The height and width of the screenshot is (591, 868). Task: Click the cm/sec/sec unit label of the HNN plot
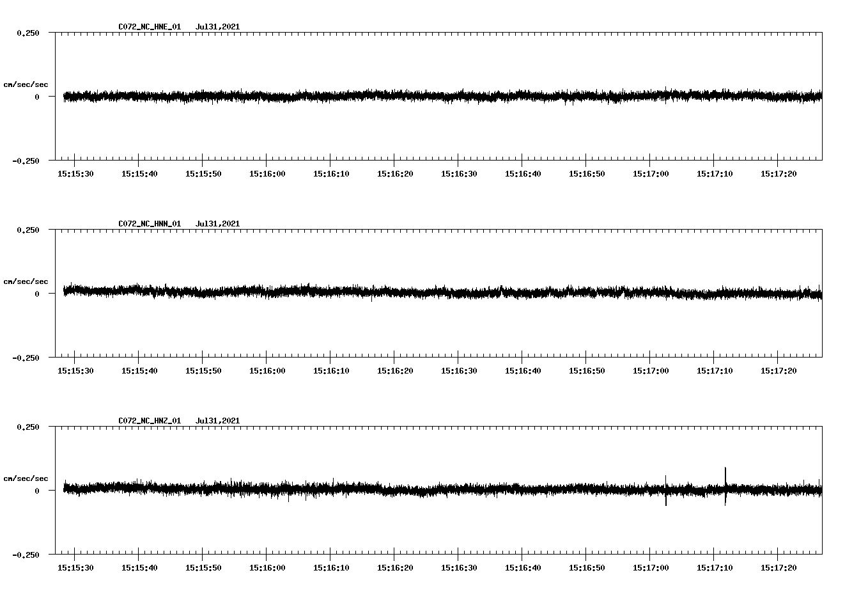coord(26,281)
